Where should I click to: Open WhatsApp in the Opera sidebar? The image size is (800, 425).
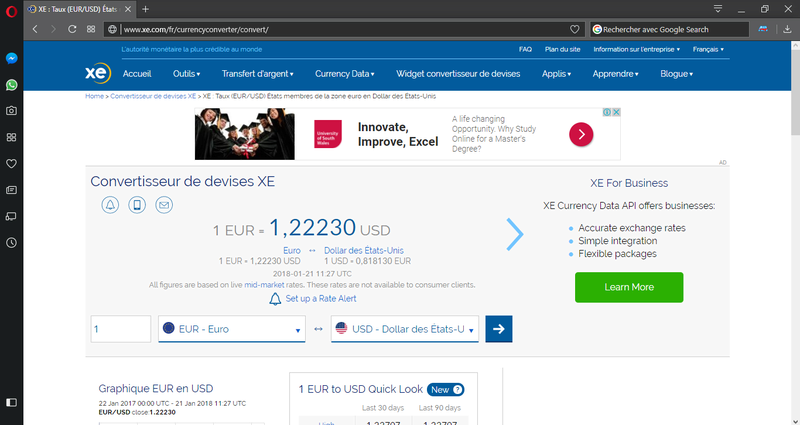pyautogui.click(x=11, y=85)
